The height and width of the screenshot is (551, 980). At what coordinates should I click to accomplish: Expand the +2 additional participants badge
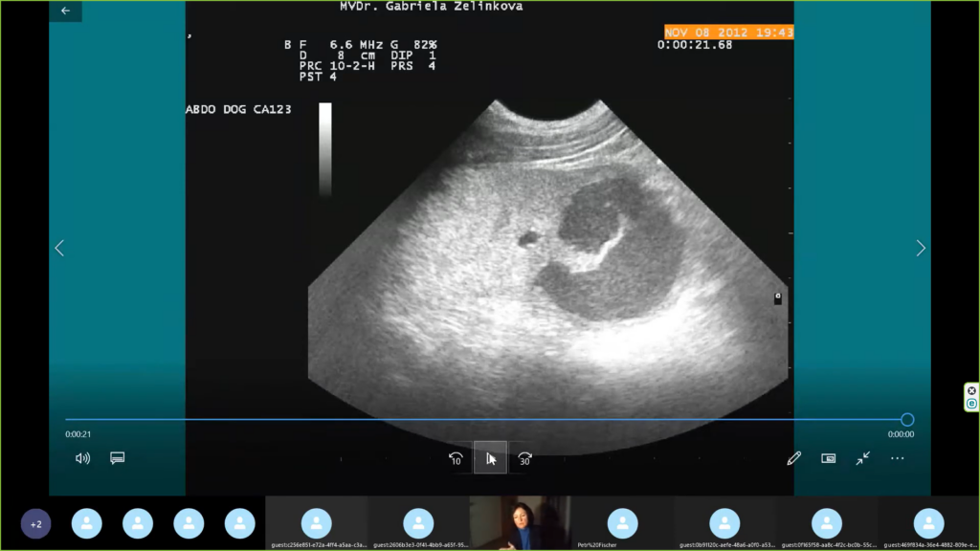coord(36,523)
